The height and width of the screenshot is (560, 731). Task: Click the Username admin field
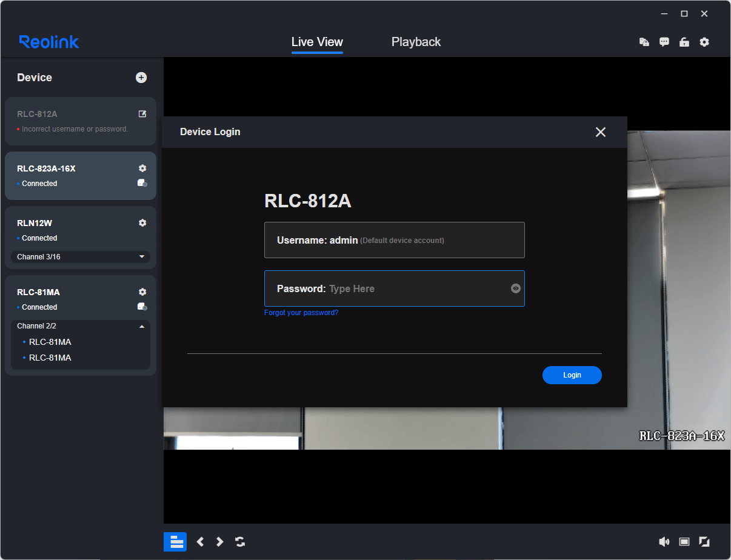click(x=395, y=240)
